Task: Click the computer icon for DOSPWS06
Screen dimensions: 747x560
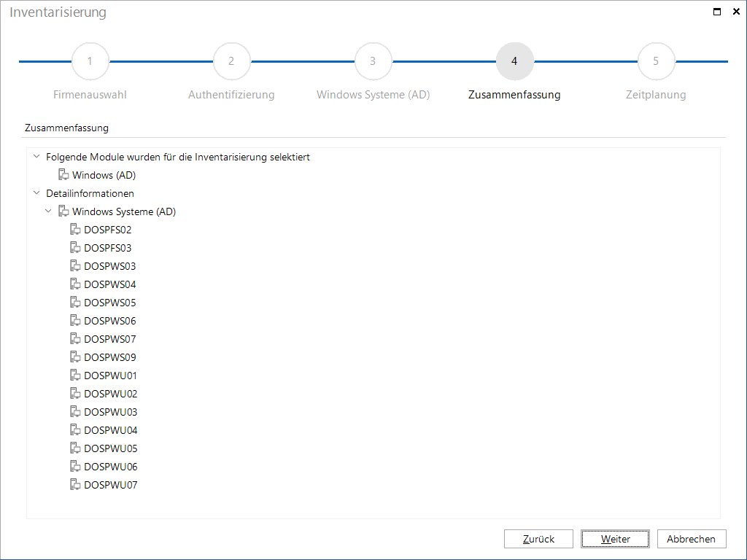Action: click(75, 321)
